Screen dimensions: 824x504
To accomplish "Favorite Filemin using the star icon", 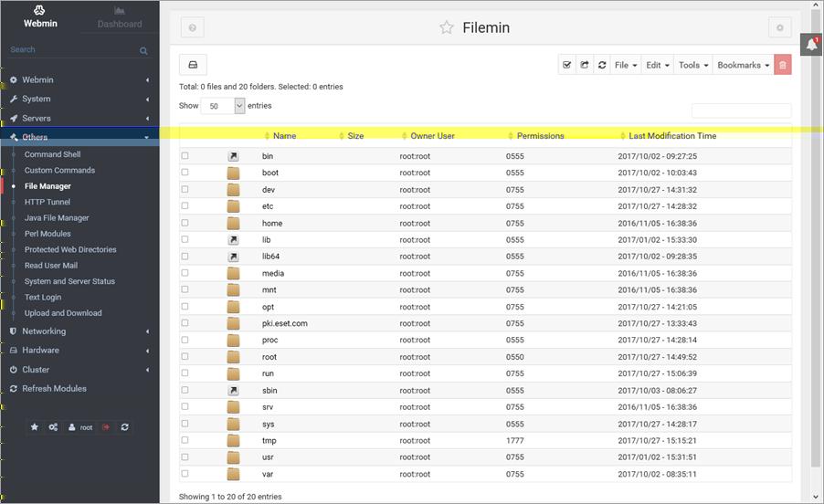I will pos(447,27).
